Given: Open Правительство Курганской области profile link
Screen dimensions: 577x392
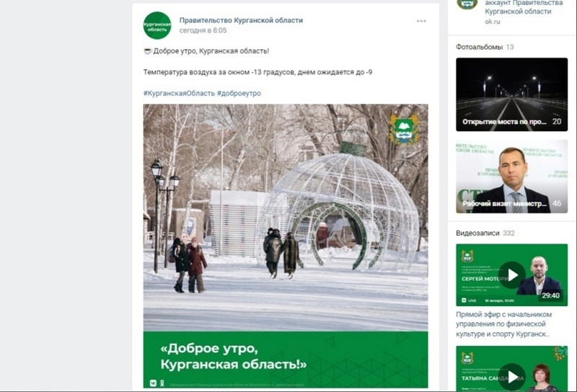Looking at the screenshot, I should click(241, 20).
